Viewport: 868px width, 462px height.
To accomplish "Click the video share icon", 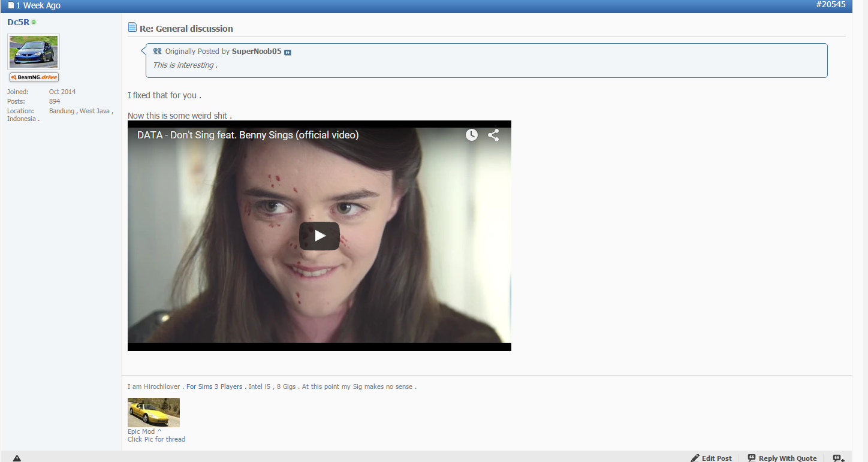I will [x=493, y=135].
